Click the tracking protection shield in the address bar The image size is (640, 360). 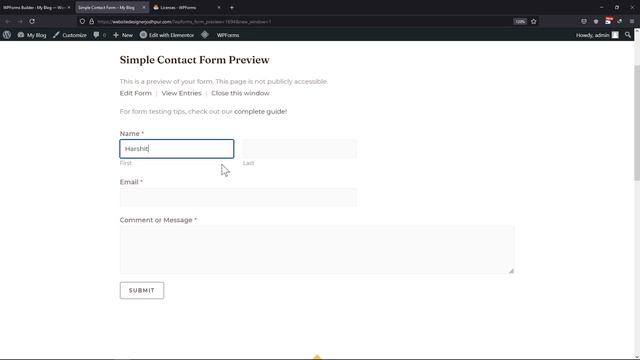(x=82, y=21)
